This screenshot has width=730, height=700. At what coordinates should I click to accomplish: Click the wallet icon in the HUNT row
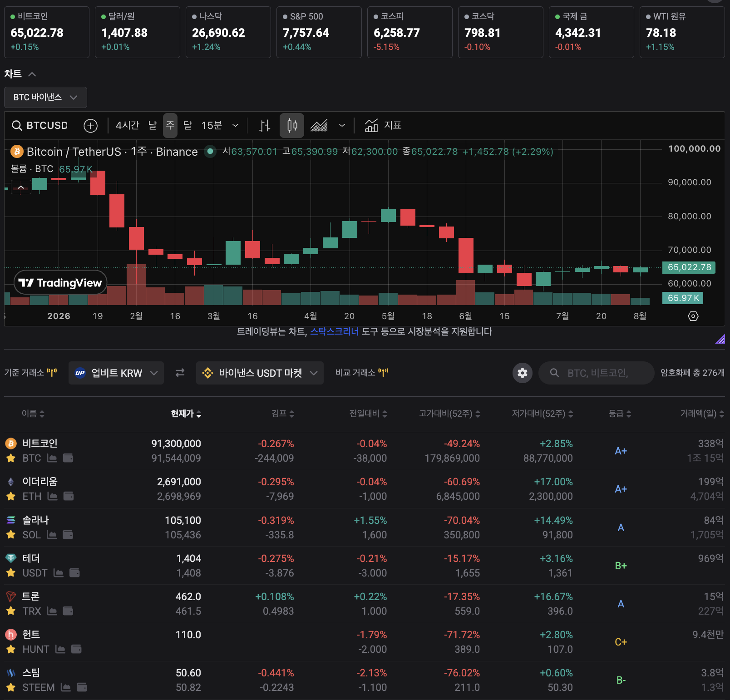pos(76,649)
